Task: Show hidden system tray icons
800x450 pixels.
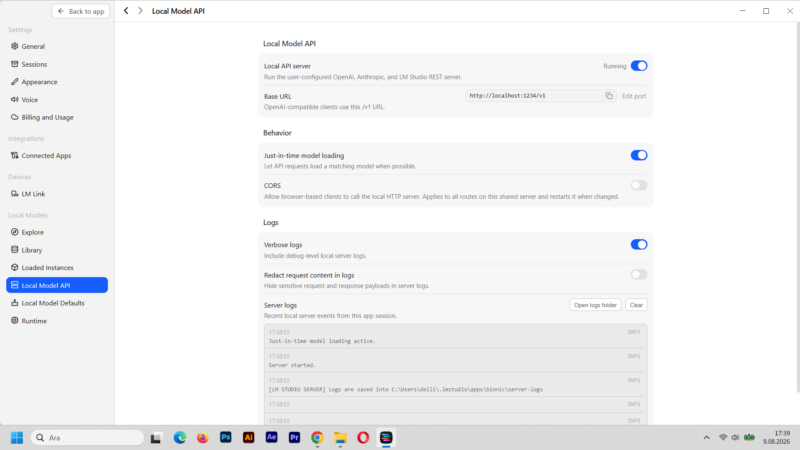Action: click(707, 437)
